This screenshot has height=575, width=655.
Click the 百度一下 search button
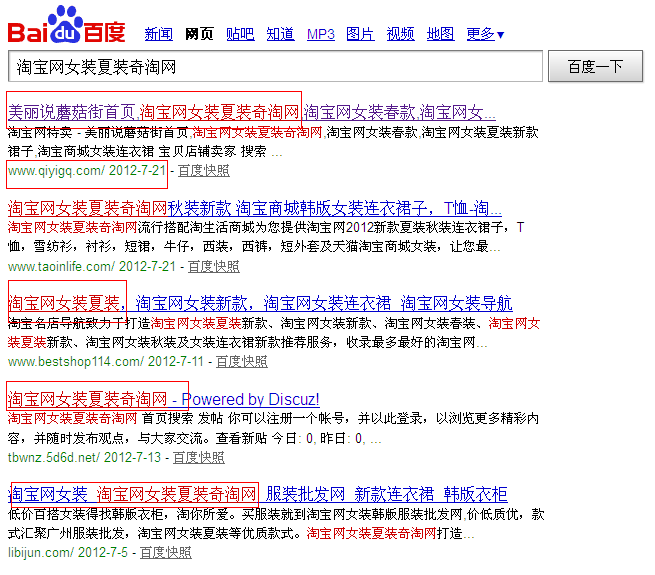tap(595, 66)
